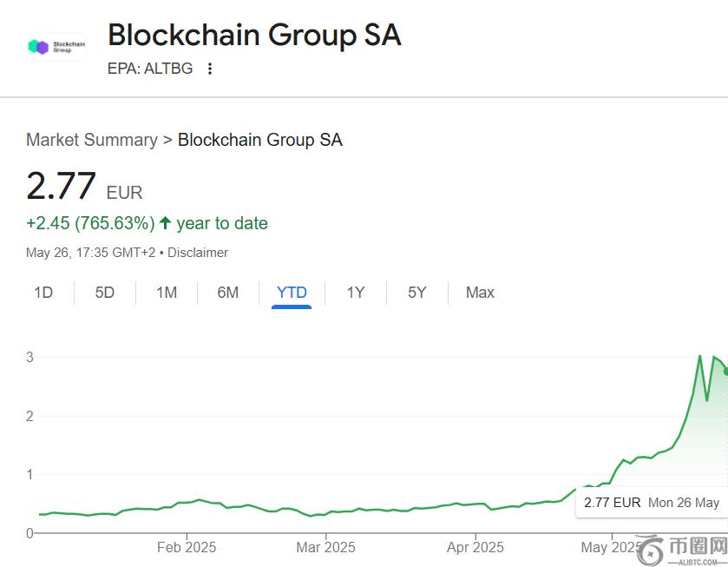Select the YTD tab
This screenshot has height=567, width=728.
coord(292,293)
